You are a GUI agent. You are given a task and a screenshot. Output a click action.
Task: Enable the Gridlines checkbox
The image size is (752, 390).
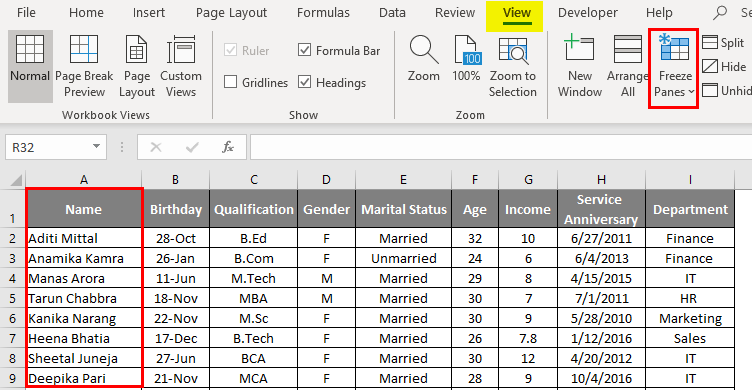pyautogui.click(x=231, y=82)
